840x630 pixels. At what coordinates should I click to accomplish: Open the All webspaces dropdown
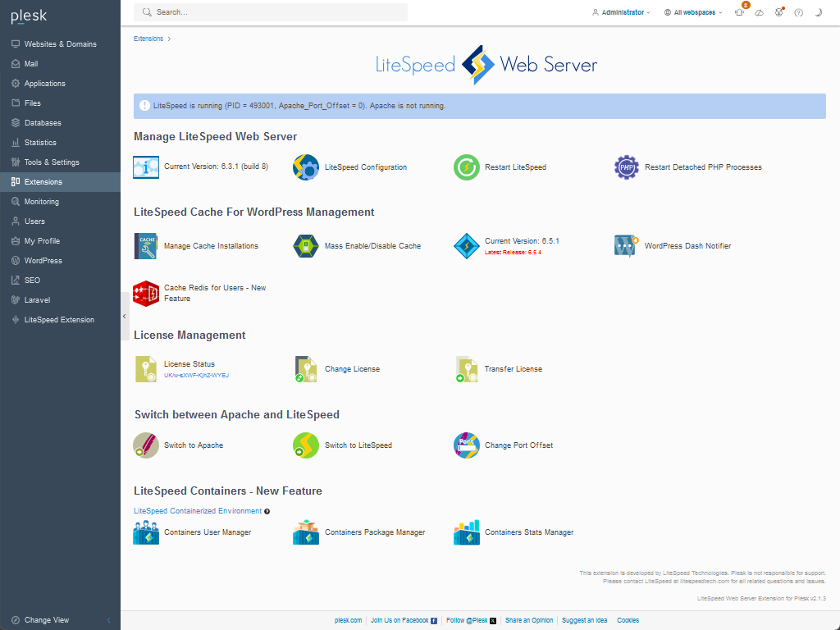coord(694,12)
